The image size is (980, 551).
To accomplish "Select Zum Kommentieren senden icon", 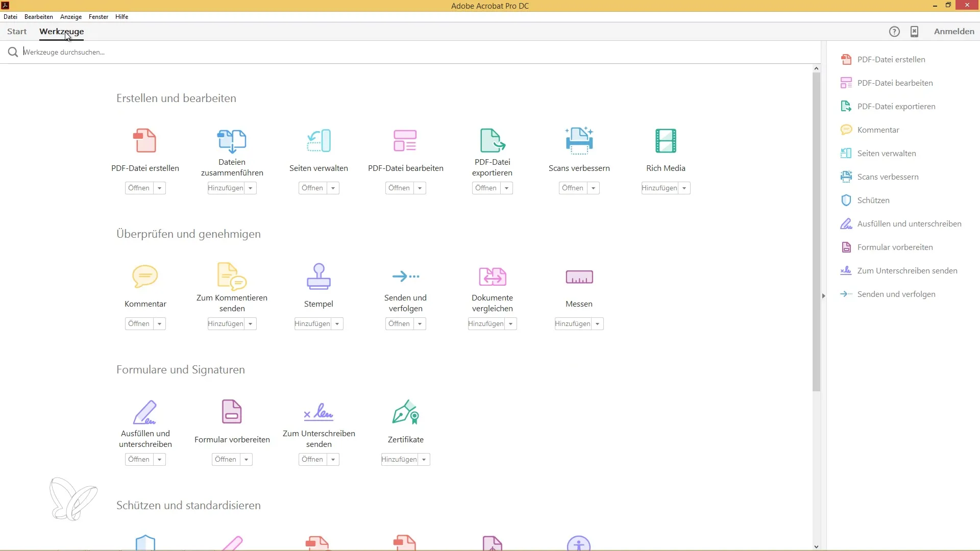I will point(232,276).
